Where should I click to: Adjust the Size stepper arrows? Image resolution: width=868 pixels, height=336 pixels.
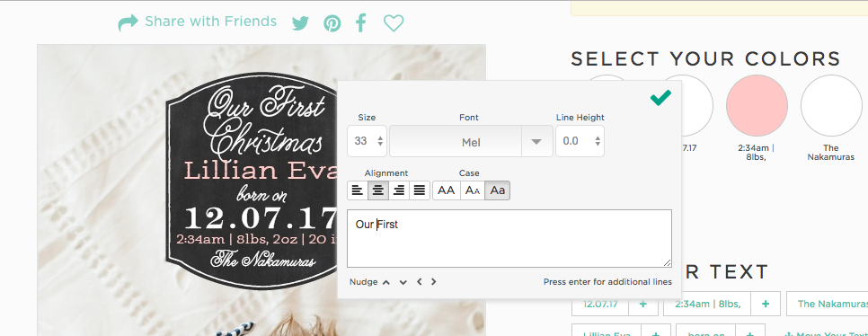[380, 141]
